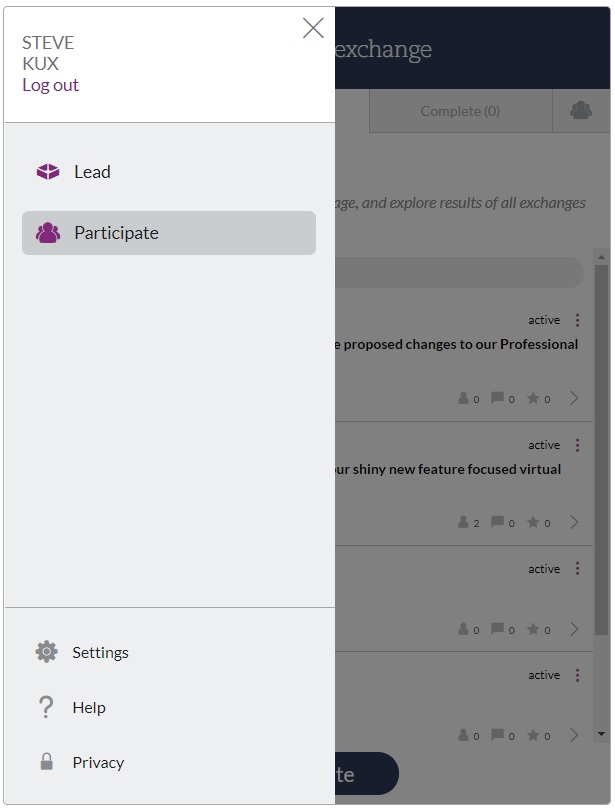Viewport: 615px width, 809px height.
Task: Open three-dot menu on shiny new feature exchange
Action: (577, 445)
